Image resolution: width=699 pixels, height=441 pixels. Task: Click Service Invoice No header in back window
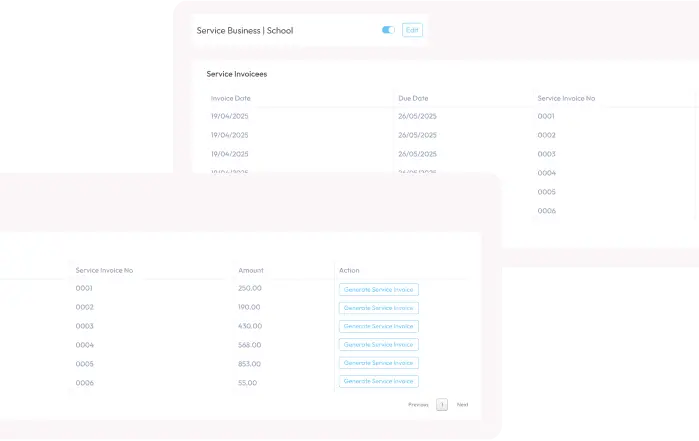(x=566, y=98)
